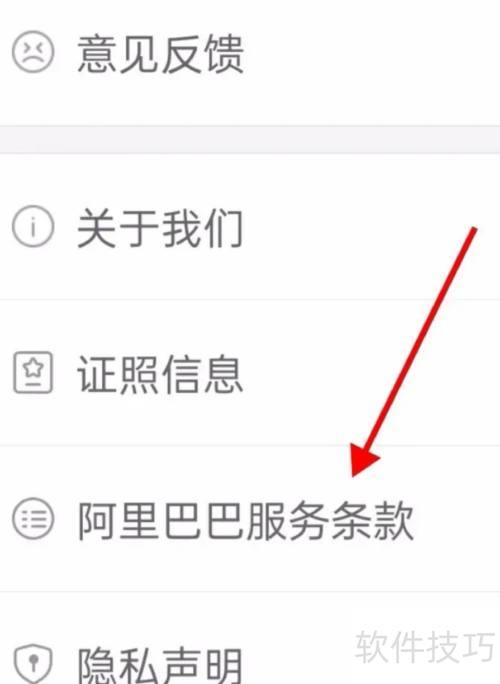View the 隐私声明 privacy statement
The width and height of the screenshot is (500, 684).
pos(250,638)
